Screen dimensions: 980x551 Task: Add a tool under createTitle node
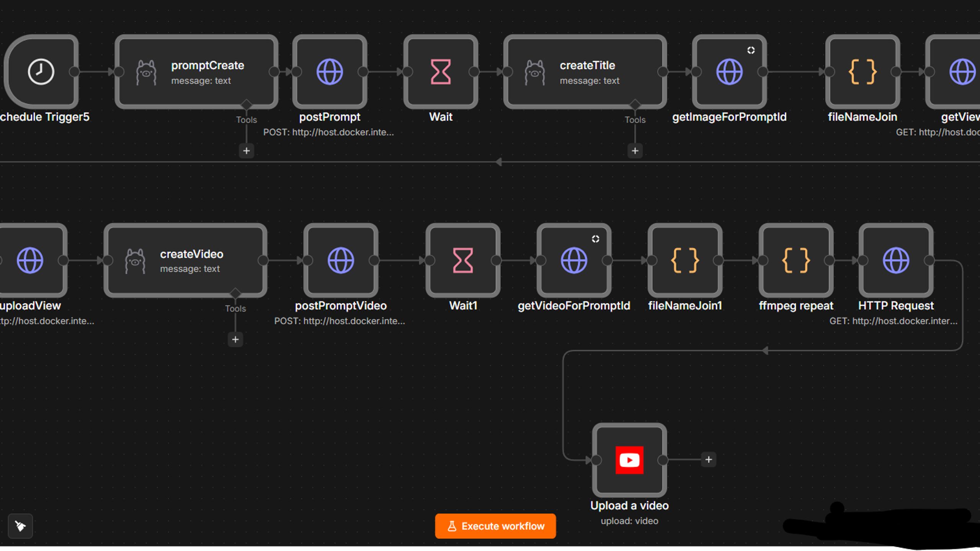[635, 151]
